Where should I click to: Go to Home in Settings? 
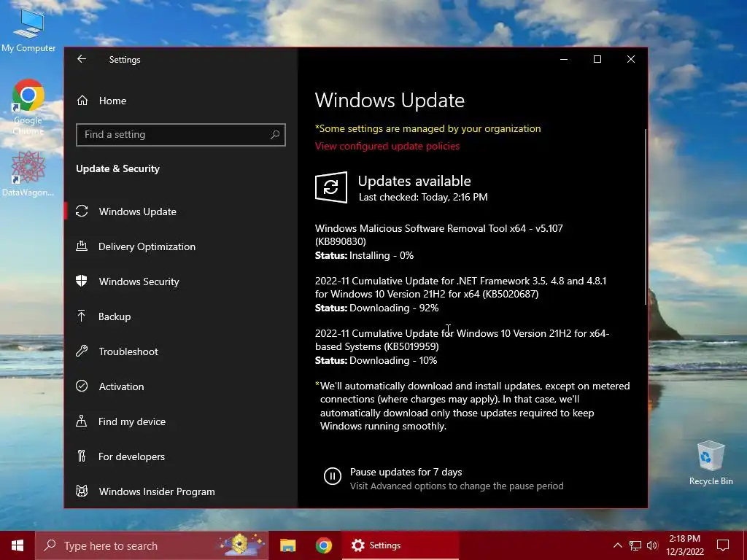tap(181, 101)
